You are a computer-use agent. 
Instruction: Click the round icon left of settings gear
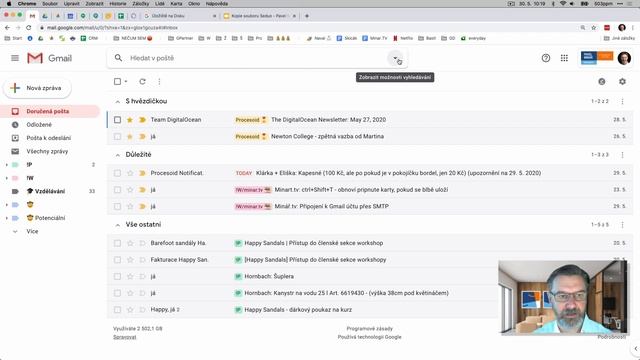pos(602,82)
